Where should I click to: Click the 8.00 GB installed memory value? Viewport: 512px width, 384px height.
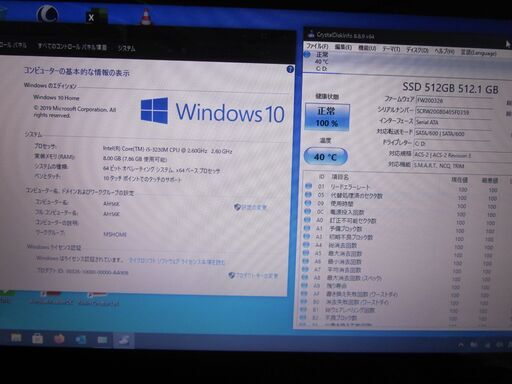point(135,159)
